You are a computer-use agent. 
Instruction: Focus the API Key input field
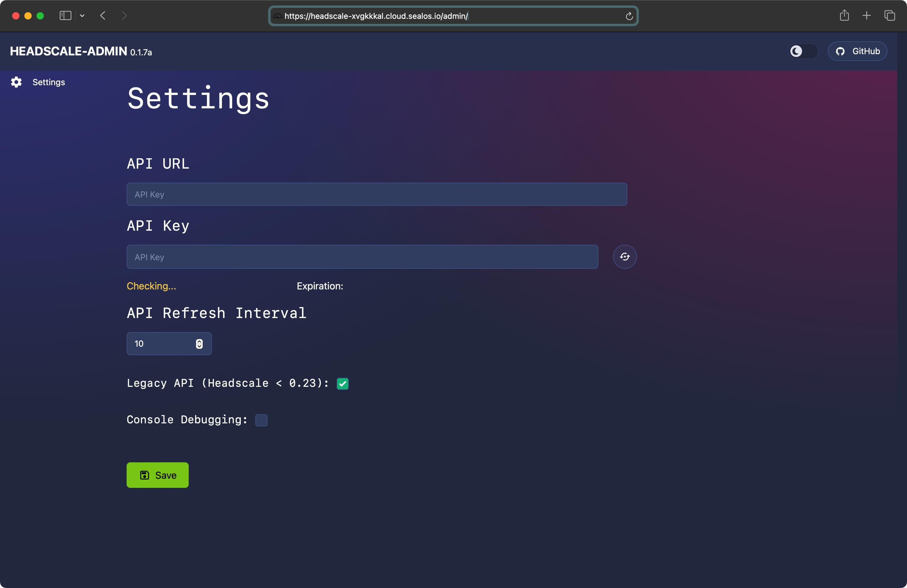click(x=362, y=257)
